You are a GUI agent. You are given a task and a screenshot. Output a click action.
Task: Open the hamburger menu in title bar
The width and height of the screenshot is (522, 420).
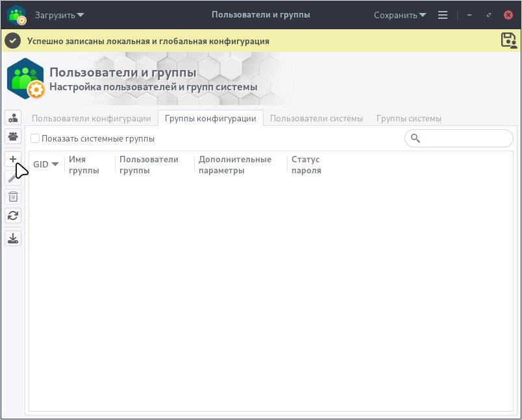pyautogui.click(x=442, y=14)
